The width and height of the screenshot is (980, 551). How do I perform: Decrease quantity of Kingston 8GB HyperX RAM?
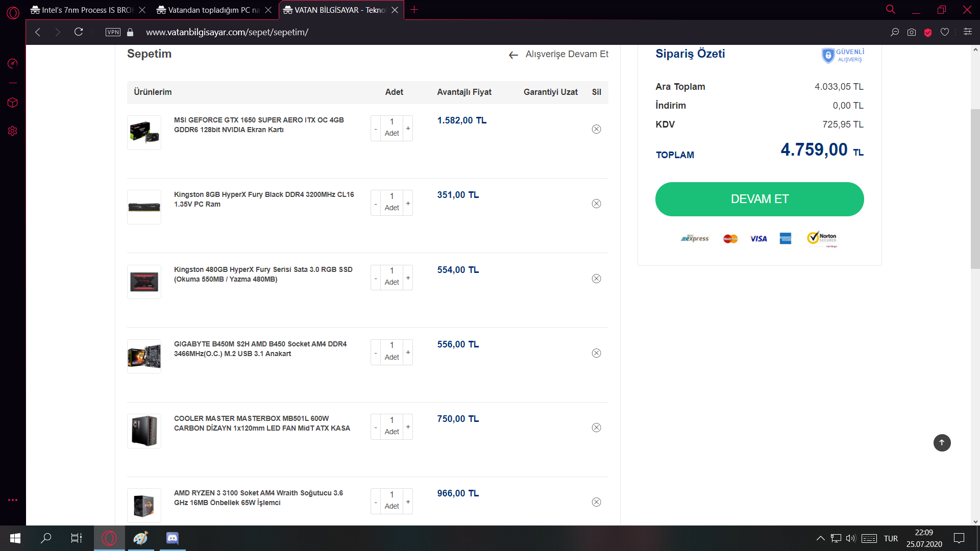point(376,203)
